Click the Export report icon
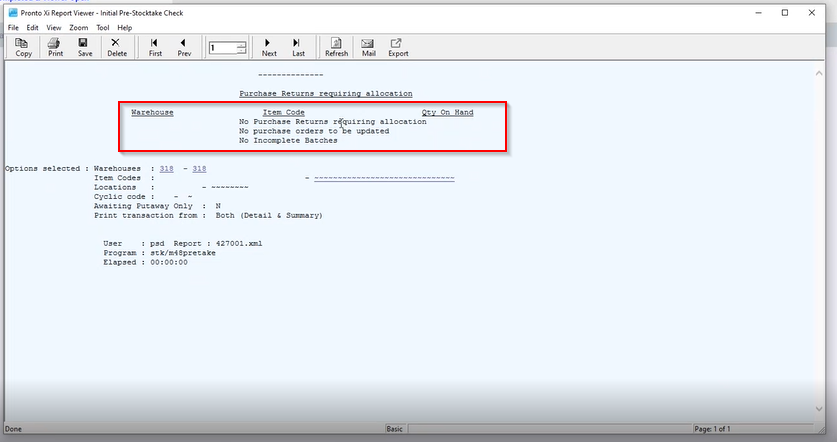 click(398, 47)
